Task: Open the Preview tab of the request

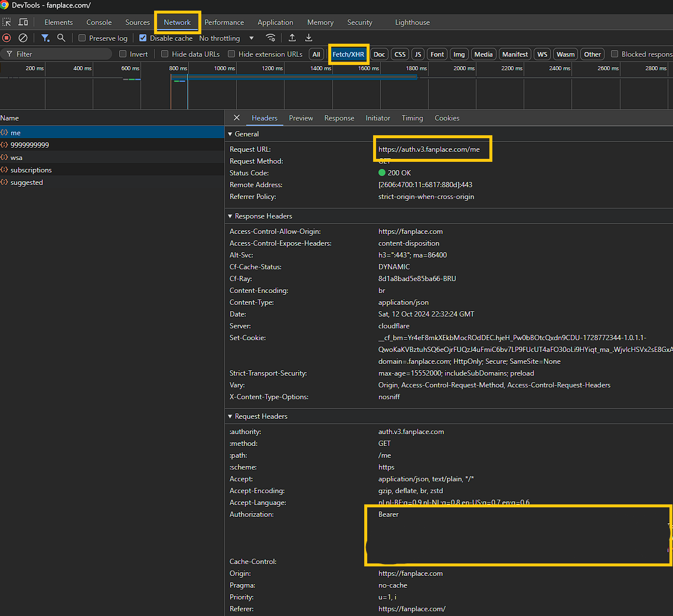Action: pyautogui.click(x=300, y=118)
